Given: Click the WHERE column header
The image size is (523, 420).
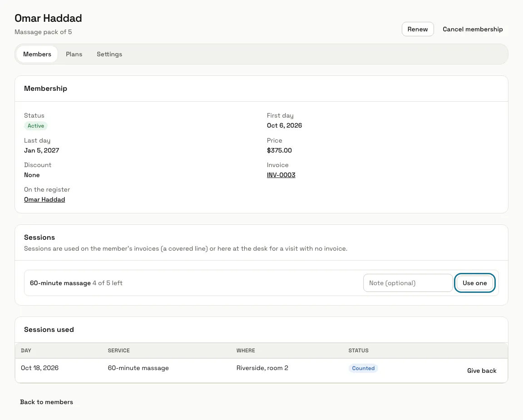Looking at the screenshot, I should click(246, 351).
